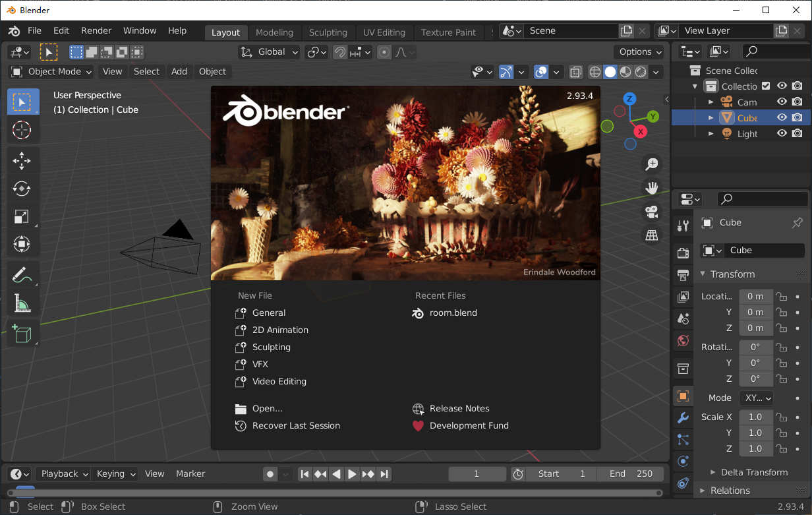The image size is (812, 515).
Task: Select the Annotate pencil tool
Action: (22, 274)
